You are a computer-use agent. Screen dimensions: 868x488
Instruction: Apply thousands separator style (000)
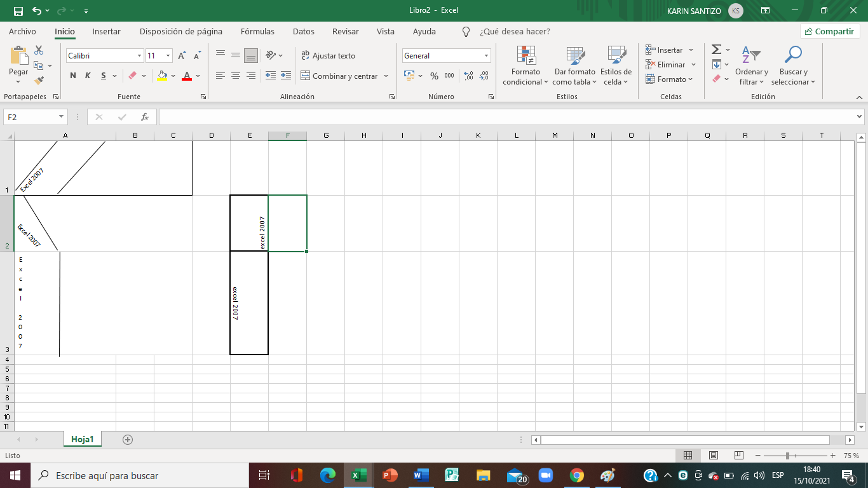click(x=449, y=76)
